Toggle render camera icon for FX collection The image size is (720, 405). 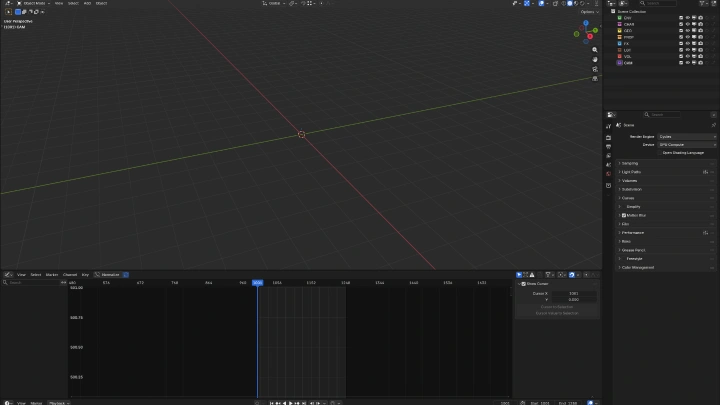click(x=700, y=44)
